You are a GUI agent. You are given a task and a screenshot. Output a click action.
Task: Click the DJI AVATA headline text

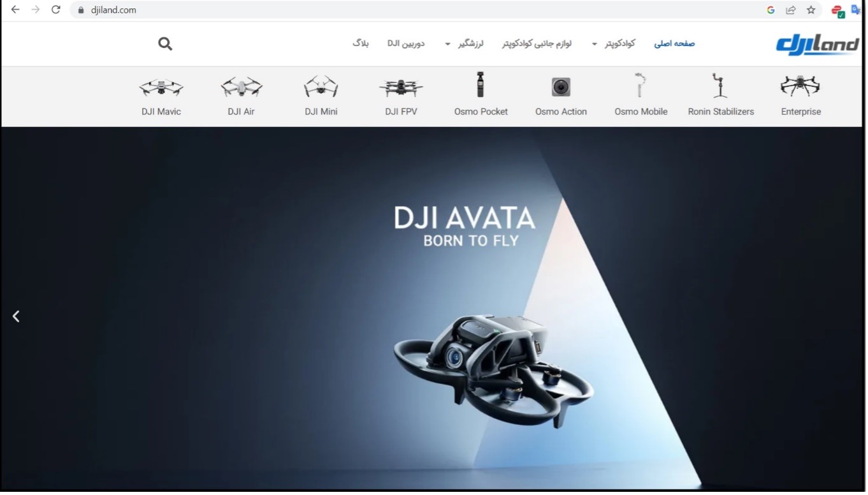click(465, 218)
